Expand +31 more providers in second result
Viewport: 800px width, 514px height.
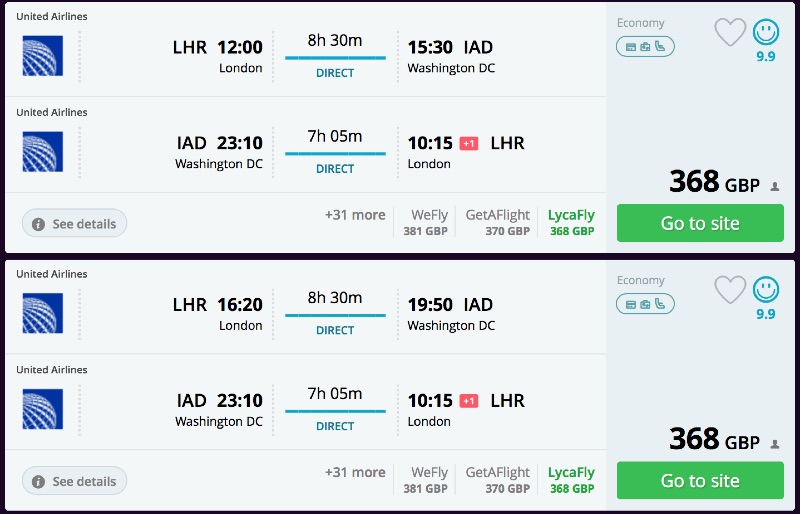click(x=355, y=472)
